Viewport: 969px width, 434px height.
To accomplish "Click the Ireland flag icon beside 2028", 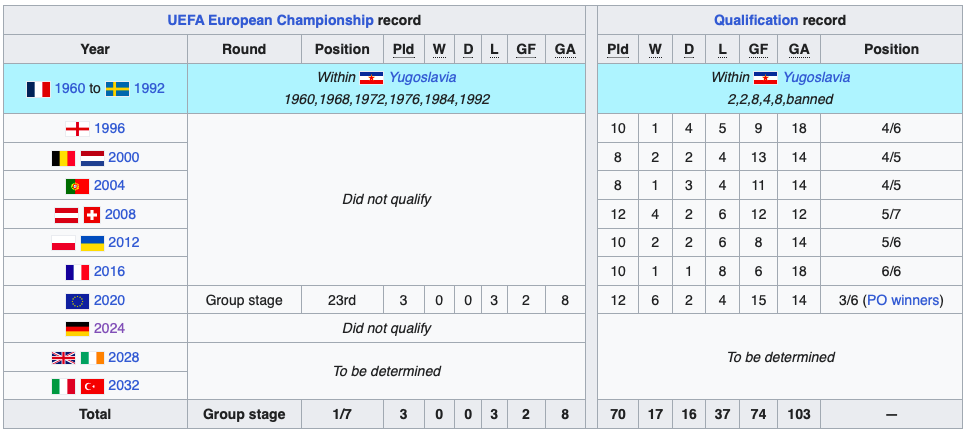I will tap(92, 357).
